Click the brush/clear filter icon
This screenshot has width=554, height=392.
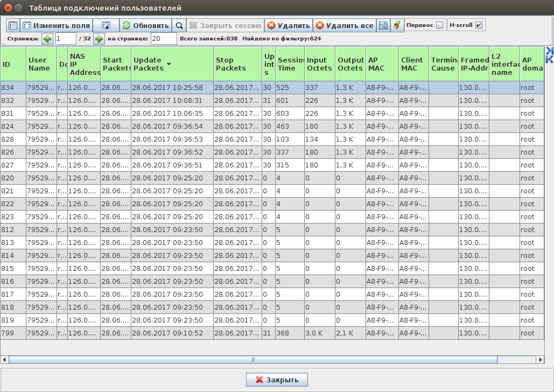pyautogui.click(x=397, y=25)
